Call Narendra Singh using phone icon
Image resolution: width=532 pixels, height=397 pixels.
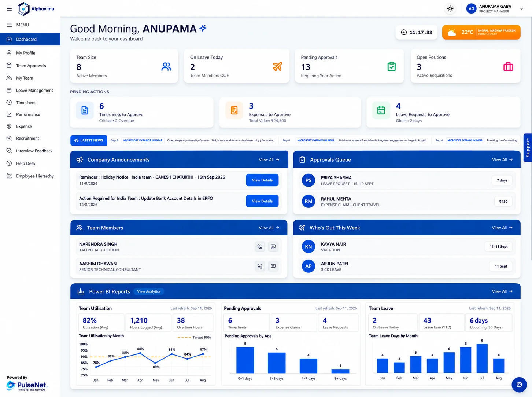point(260,247)
